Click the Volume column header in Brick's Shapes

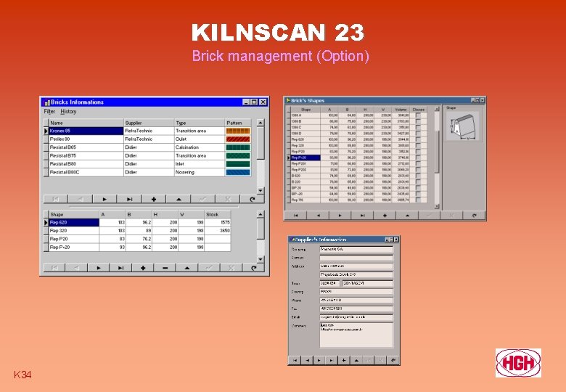pyautogui.click(x=401, y=110)
